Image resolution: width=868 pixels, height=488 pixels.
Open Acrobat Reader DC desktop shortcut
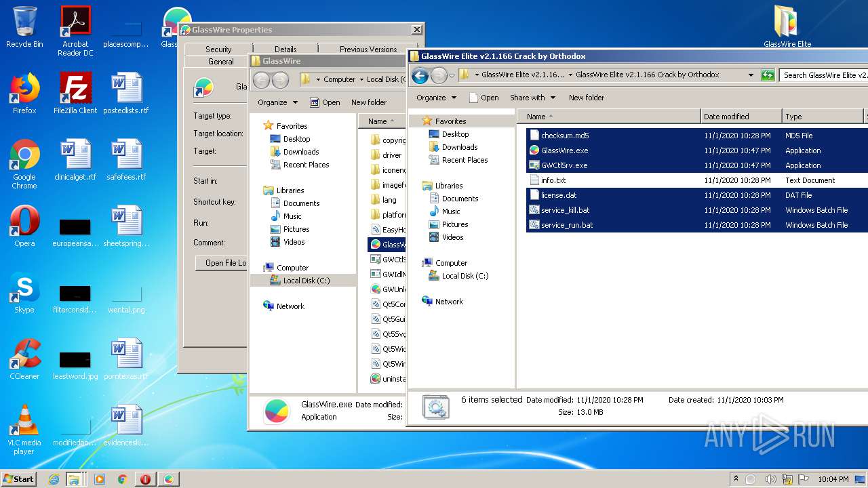(75, 31)
